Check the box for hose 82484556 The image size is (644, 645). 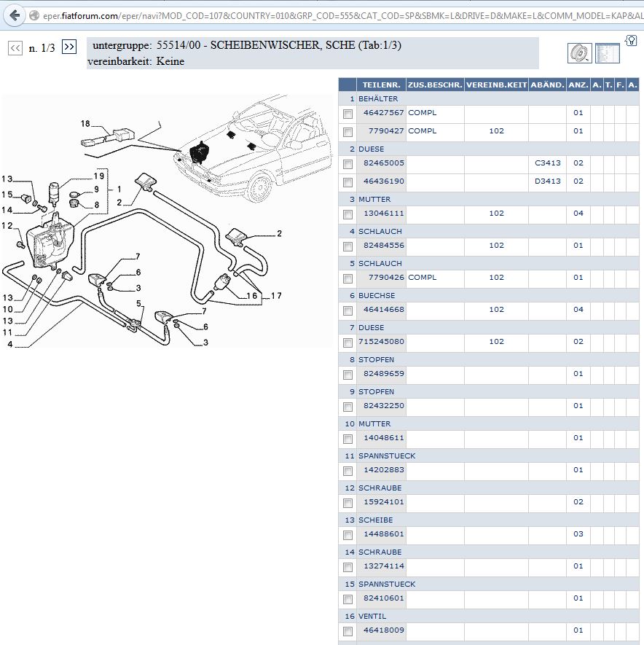point(348,246)
